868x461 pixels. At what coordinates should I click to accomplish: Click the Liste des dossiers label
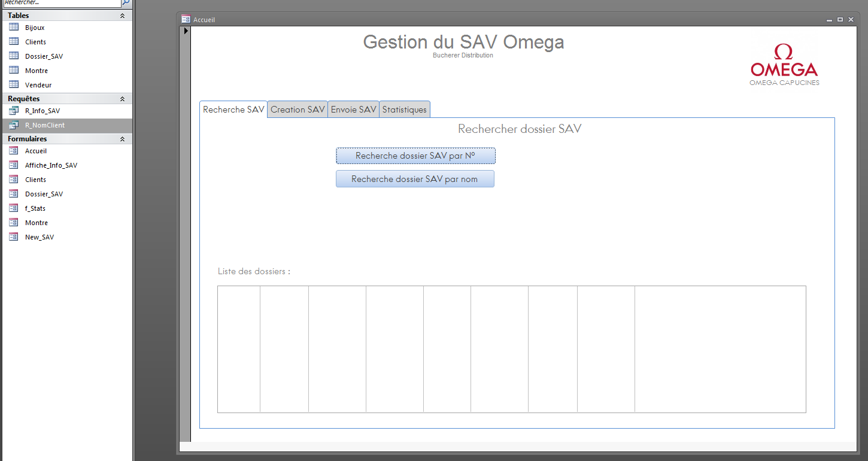coord(254,271)
